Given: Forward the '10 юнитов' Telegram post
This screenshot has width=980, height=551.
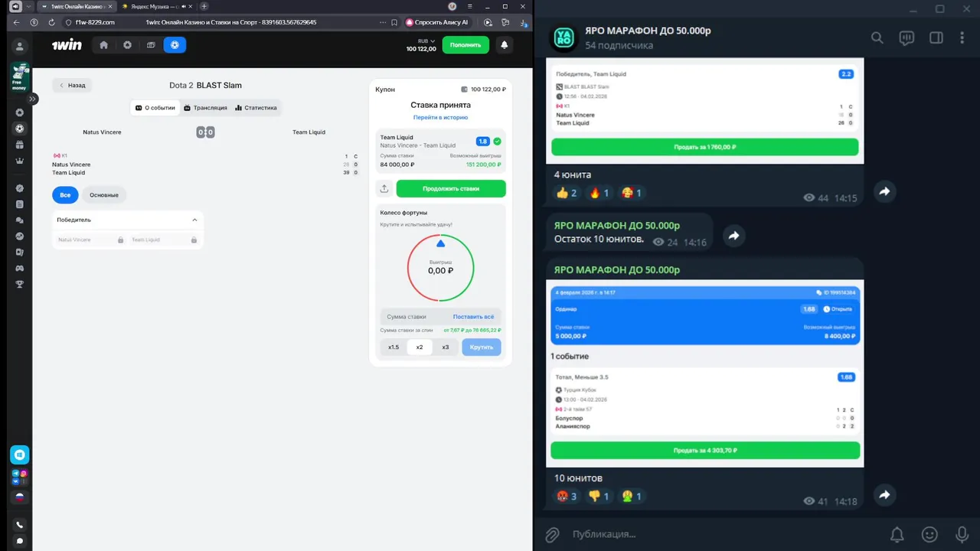Looking at the screenshot, I should (884, 495).
